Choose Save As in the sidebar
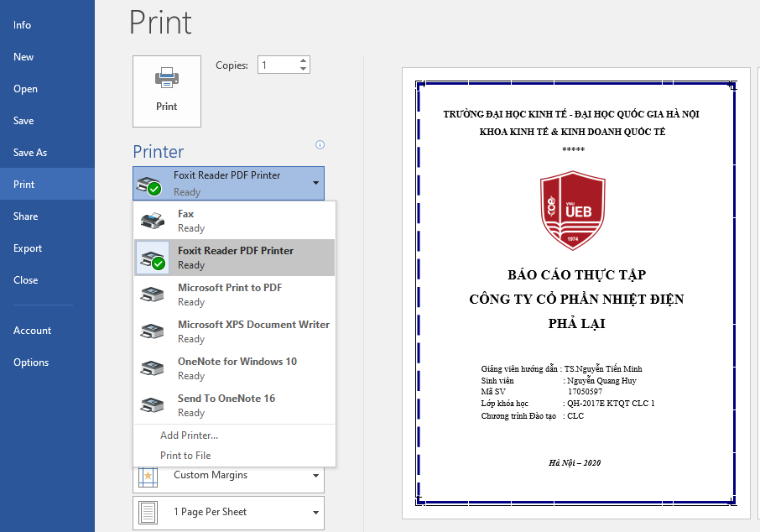Screen dimensions: 760x532 coord(47,152)
